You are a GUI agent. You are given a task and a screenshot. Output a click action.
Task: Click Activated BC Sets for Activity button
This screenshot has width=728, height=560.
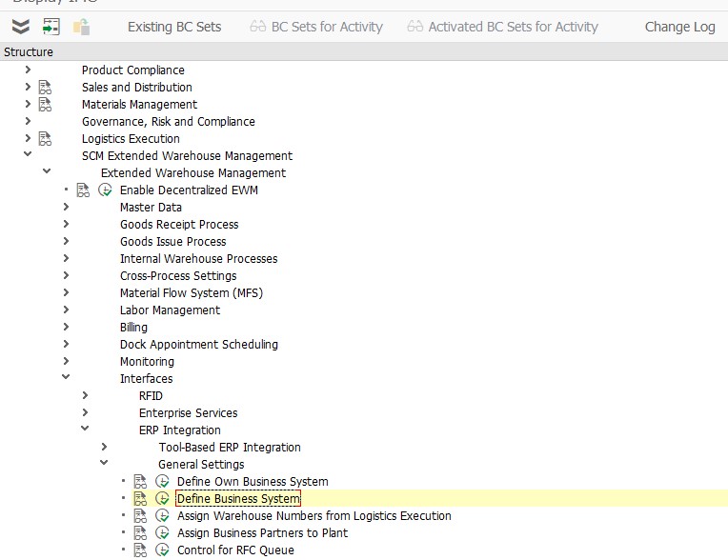coord(513,27)
